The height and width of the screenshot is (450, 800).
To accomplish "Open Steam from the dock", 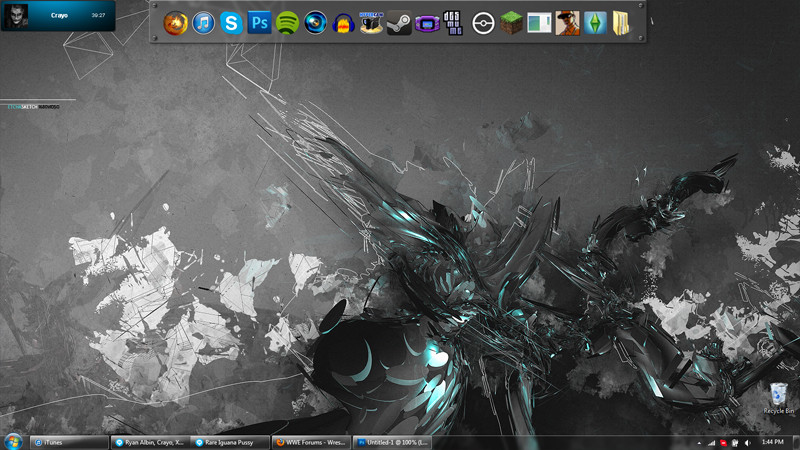I will (398, 22).
